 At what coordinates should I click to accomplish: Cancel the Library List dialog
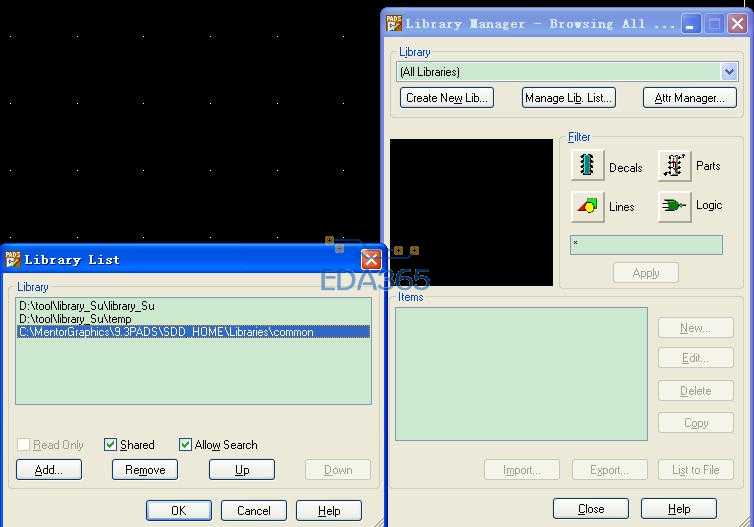coord(254,510)
